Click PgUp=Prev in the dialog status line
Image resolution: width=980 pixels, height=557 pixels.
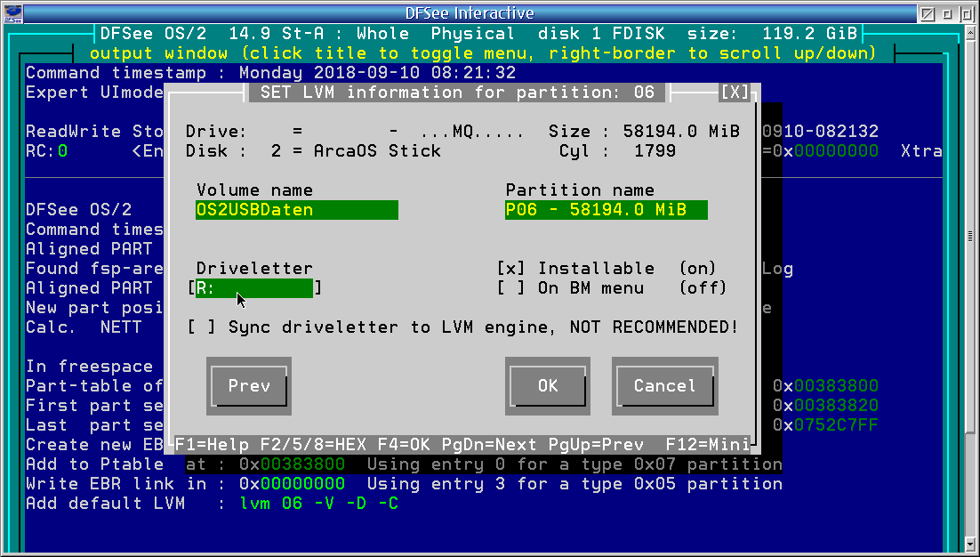596,445
